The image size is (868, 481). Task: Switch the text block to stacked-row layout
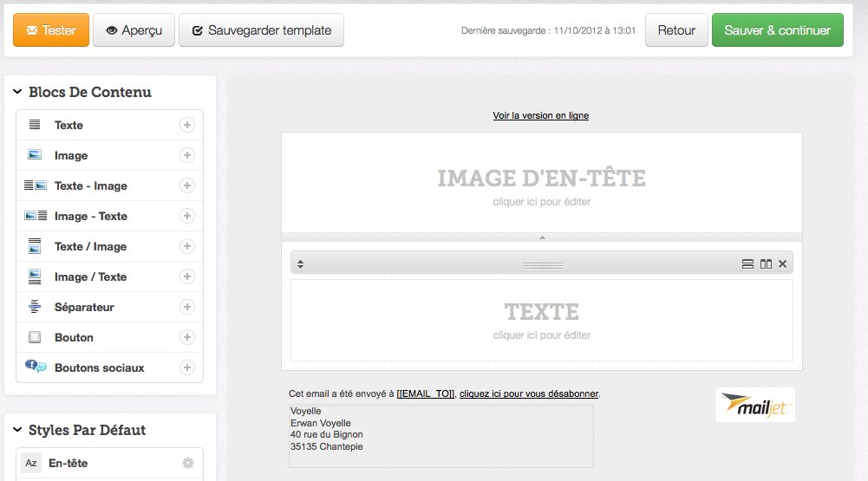coord(747,263)
